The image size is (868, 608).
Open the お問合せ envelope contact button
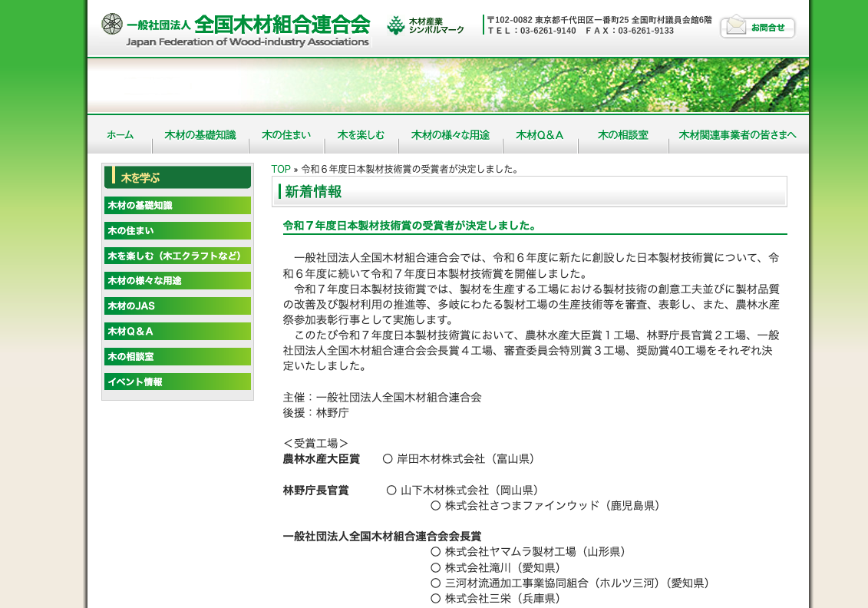(x=757, y=27)
